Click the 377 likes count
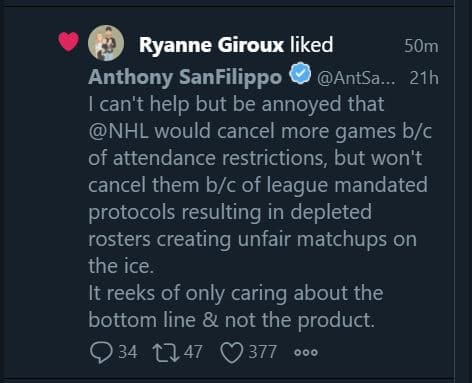This screenshot has height=383, width=472. [262, 352]
